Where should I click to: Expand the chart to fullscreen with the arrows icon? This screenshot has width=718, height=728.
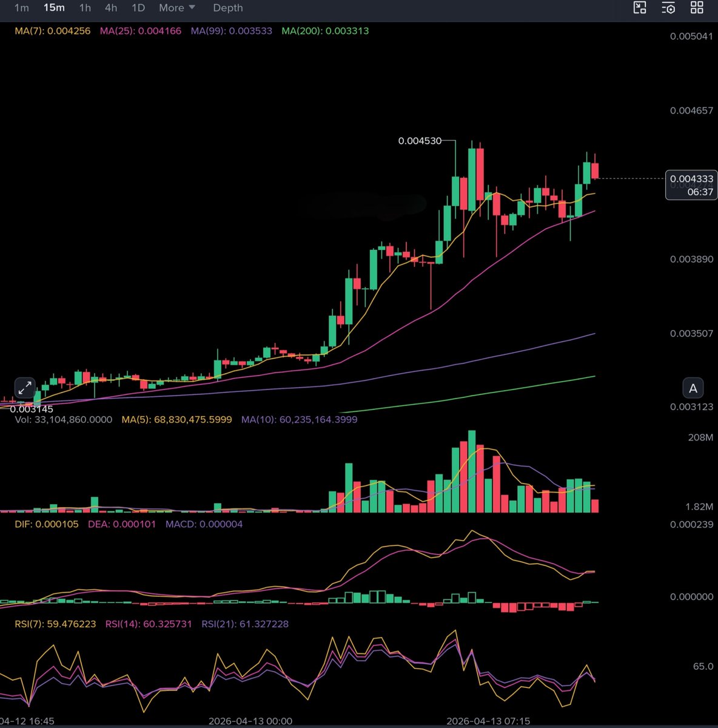(x=24, y=388)
